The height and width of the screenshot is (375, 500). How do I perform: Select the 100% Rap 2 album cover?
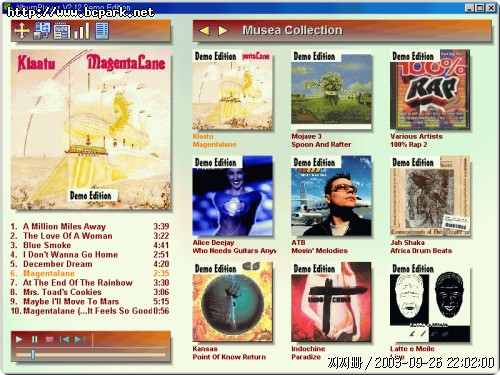(x=430, y=90)
